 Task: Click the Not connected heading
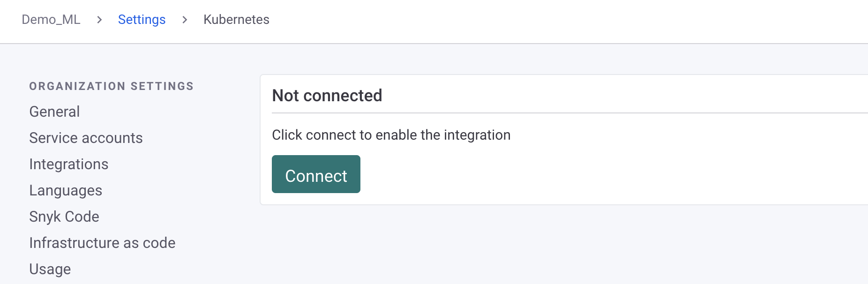pyautogui.click(x=327, y=95)
